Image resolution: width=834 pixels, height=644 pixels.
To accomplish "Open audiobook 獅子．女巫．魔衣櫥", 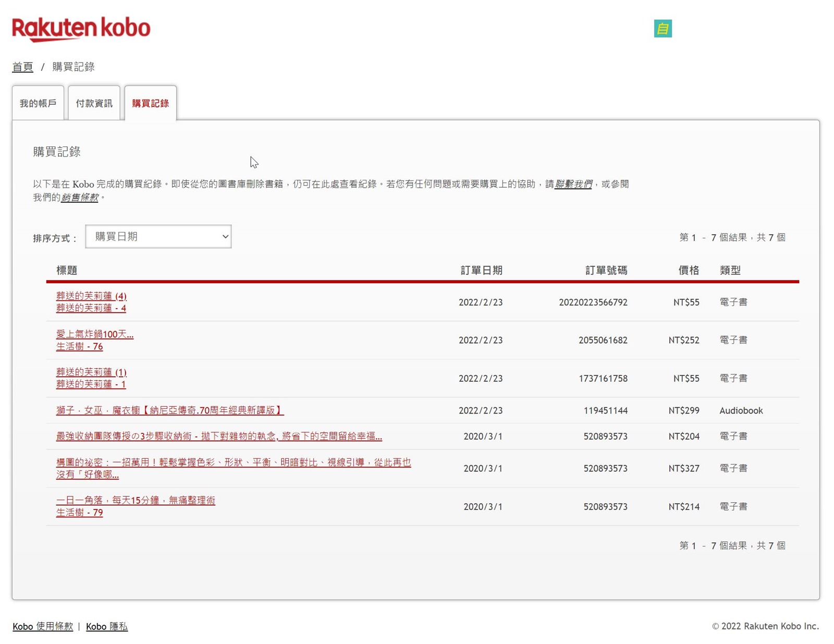I will [x=169, y=410].
